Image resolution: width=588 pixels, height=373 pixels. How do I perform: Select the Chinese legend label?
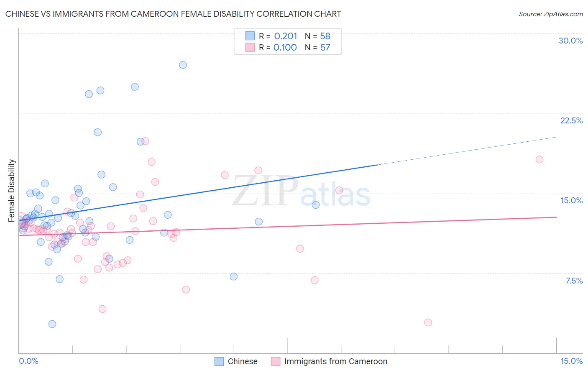coord(243,361)
